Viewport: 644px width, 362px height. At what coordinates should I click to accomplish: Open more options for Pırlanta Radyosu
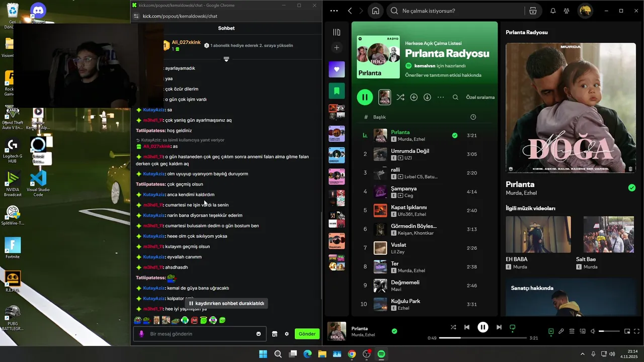tap(441, 98)
